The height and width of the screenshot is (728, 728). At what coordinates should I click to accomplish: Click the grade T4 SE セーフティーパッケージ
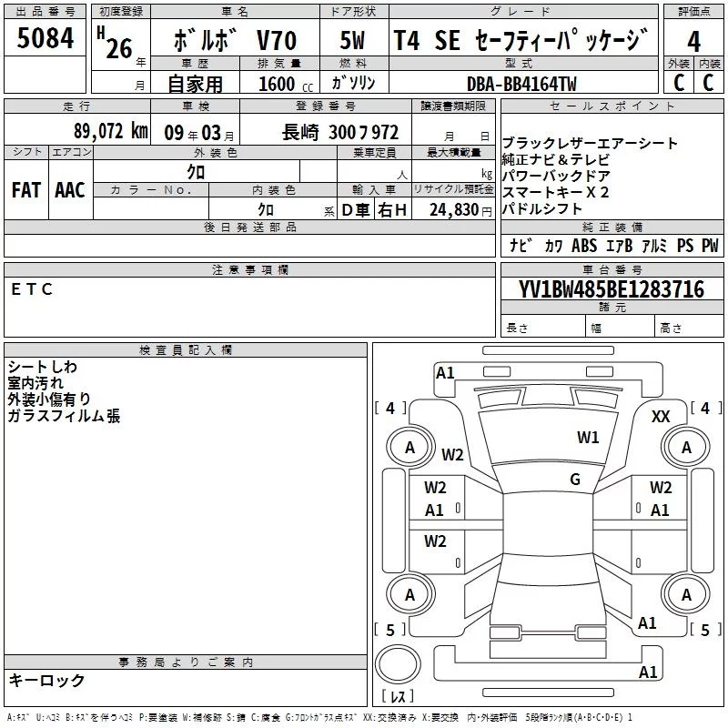point(521,40)
